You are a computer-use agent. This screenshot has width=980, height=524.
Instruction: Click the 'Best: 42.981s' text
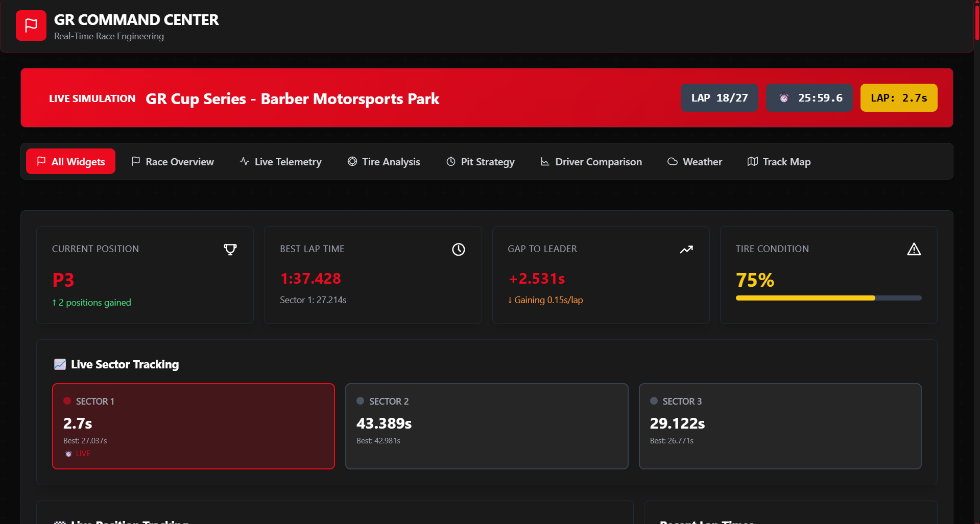pyautogui.click(x=378, y=441)
